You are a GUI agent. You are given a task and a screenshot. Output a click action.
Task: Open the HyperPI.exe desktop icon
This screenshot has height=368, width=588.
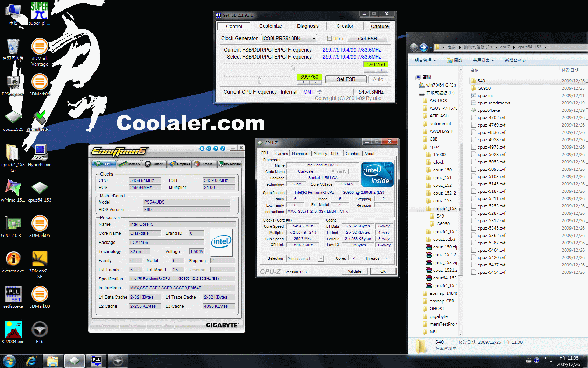(40, 156)
